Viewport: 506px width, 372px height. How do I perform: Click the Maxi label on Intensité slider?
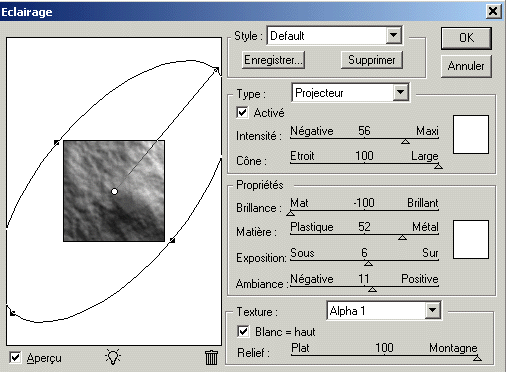[x=427, y=131]
